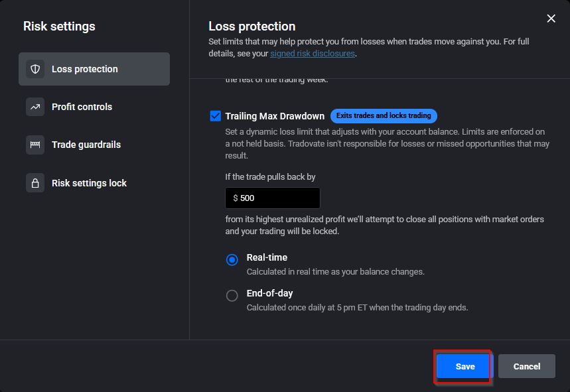Click the 'Trailing Max Drawdown' label

[x=275, y=116]
